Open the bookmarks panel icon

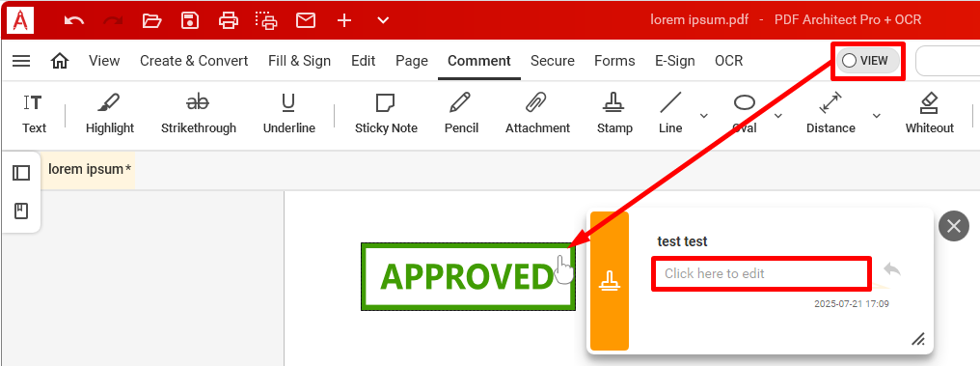[x=21, y=211]
